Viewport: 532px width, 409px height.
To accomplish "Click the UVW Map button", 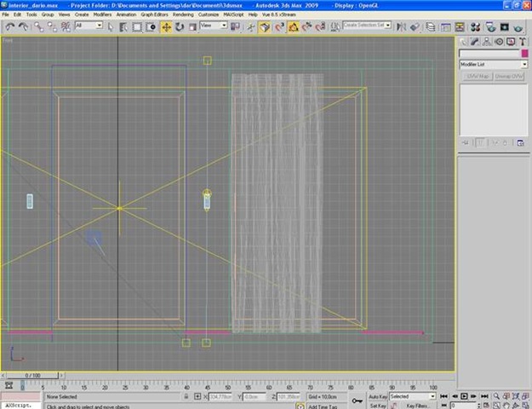I will 478,76.
